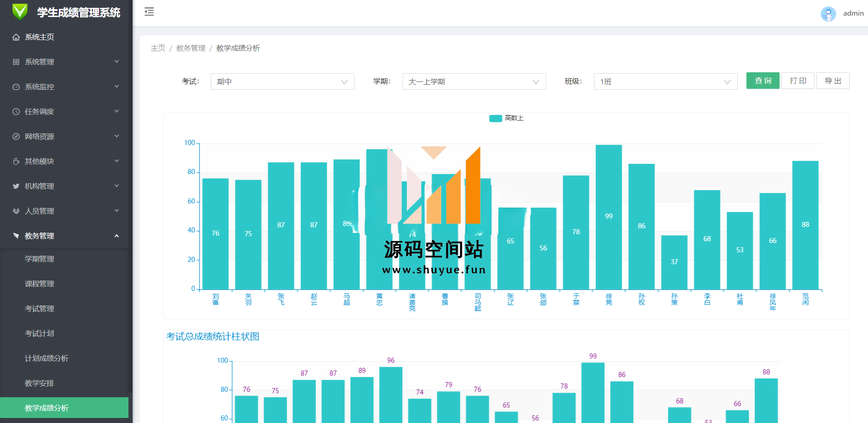The image size is (868, 423).
Task: Click the cup icon beside 其他模块
Action: point(16,161)
